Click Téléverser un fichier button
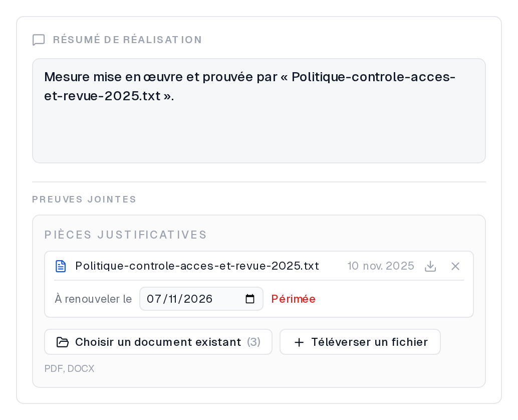 pos(360,342)
